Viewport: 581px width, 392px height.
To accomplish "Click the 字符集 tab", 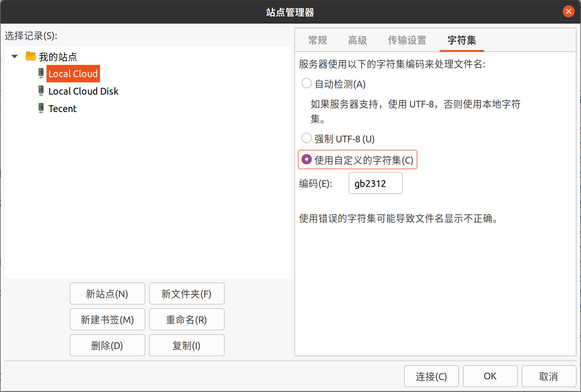I will (462, 40).
